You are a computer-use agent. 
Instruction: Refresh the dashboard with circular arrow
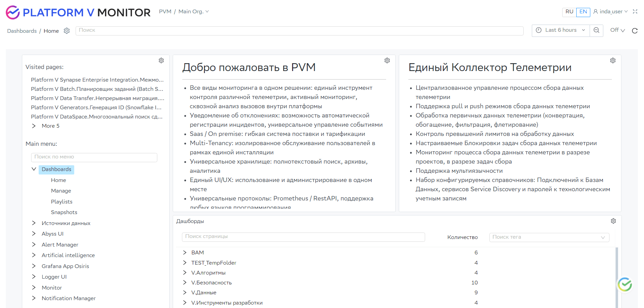coord(635,31)
